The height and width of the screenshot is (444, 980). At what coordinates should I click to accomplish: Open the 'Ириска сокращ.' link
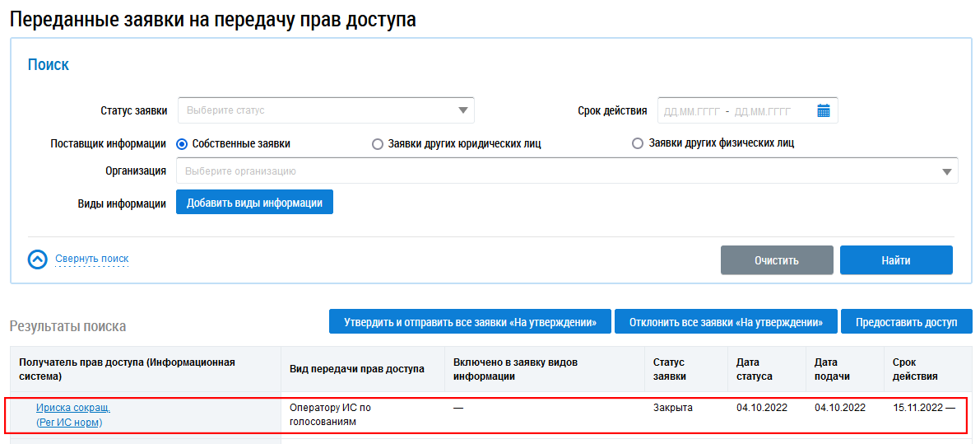pyautogui.click(x=73, y=408)
